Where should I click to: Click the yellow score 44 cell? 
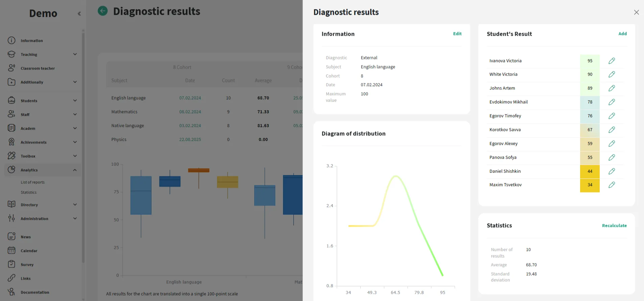tap(590, 171)
